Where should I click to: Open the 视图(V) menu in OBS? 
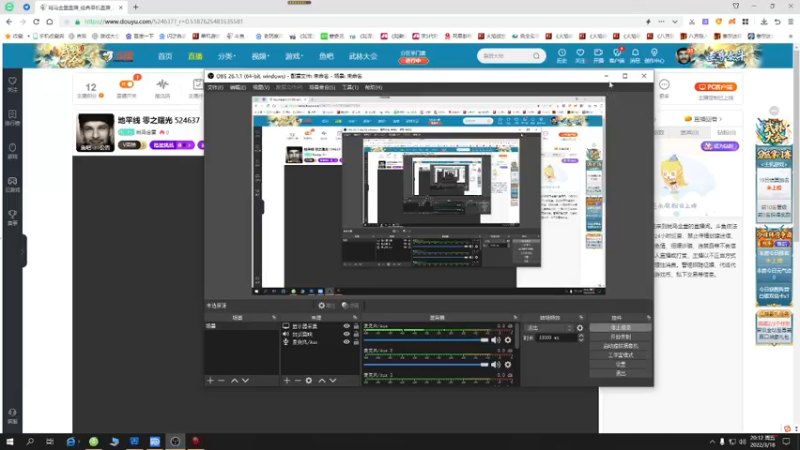261,88
